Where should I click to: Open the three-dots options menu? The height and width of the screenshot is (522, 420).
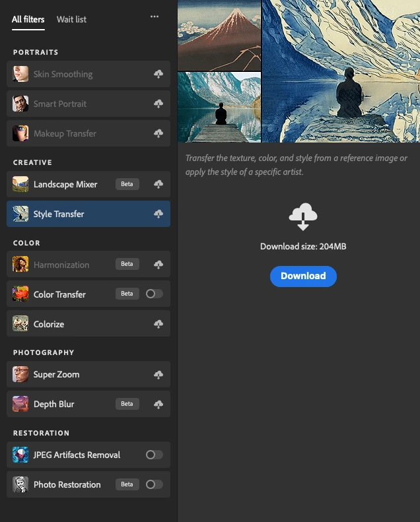coord(155,16)
